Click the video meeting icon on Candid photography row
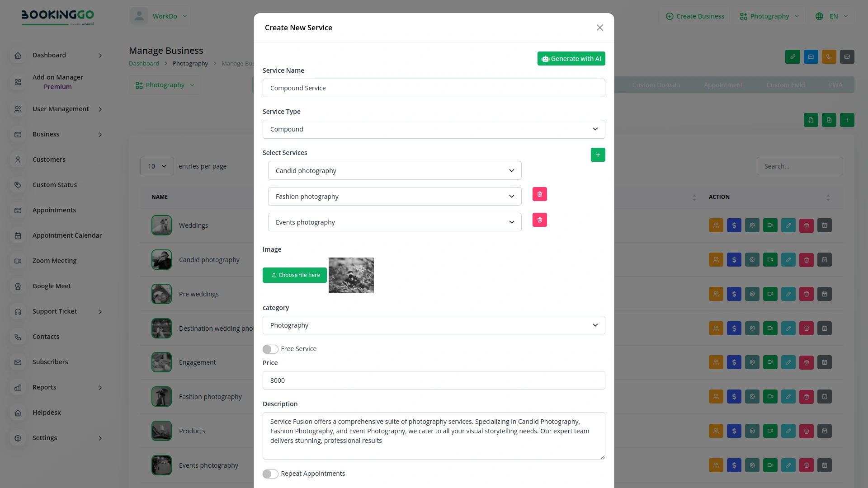 (770, 259)
